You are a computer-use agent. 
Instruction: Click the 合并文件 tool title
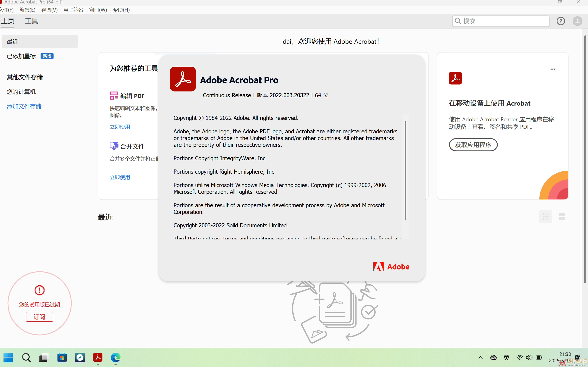coord(132,146)
